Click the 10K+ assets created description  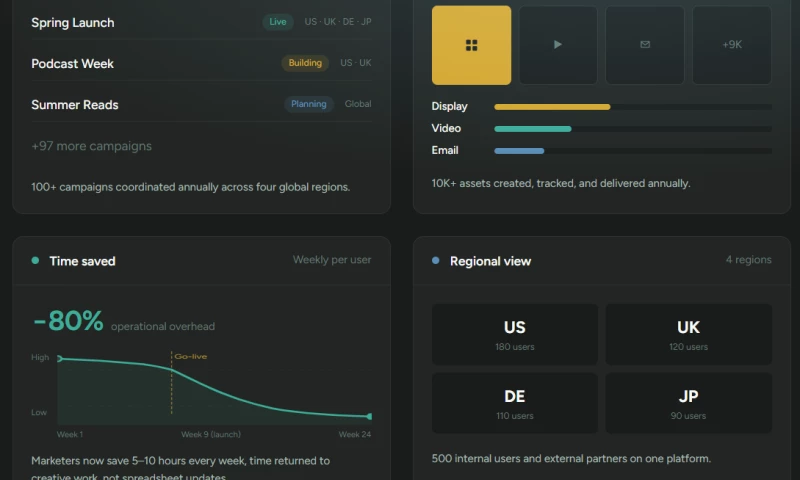(x=561, y=183)
